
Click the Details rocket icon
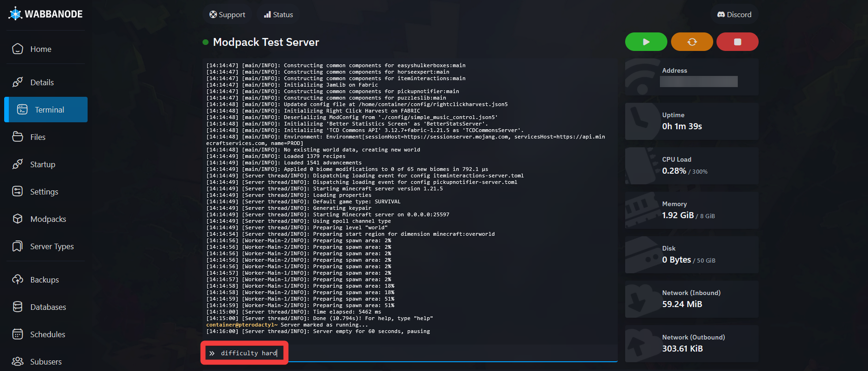pyautogui.click(x=18, y=82)
